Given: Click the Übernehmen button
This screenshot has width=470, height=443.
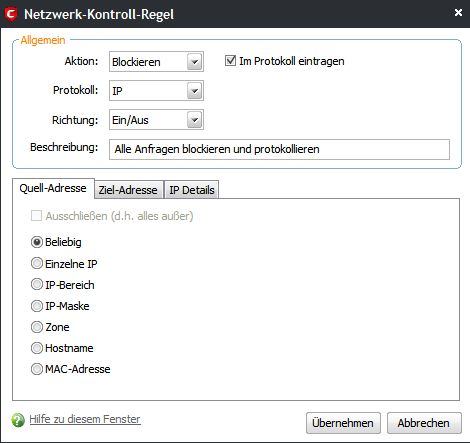Looking at the screenshot, I should [x=343, y=423].
